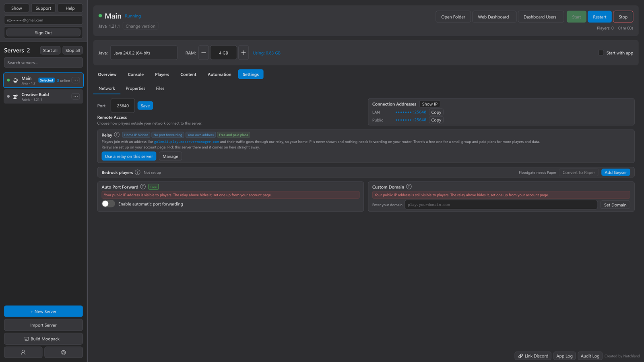The width and height of the screenshot is (644, 362).
Task: Click the Port number input field
Action: [123, 105]
